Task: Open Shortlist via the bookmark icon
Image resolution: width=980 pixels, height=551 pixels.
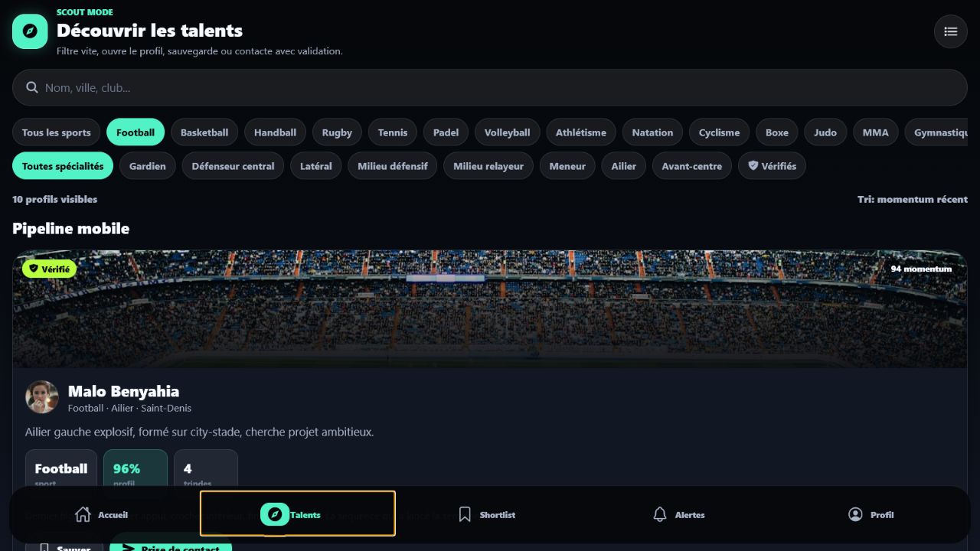Action: [465, 514]
